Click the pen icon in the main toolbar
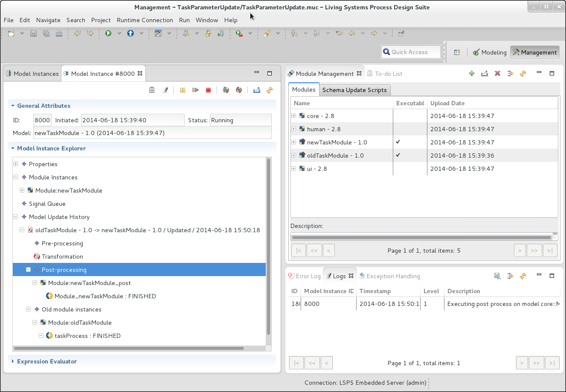 [x=267, y=33]
